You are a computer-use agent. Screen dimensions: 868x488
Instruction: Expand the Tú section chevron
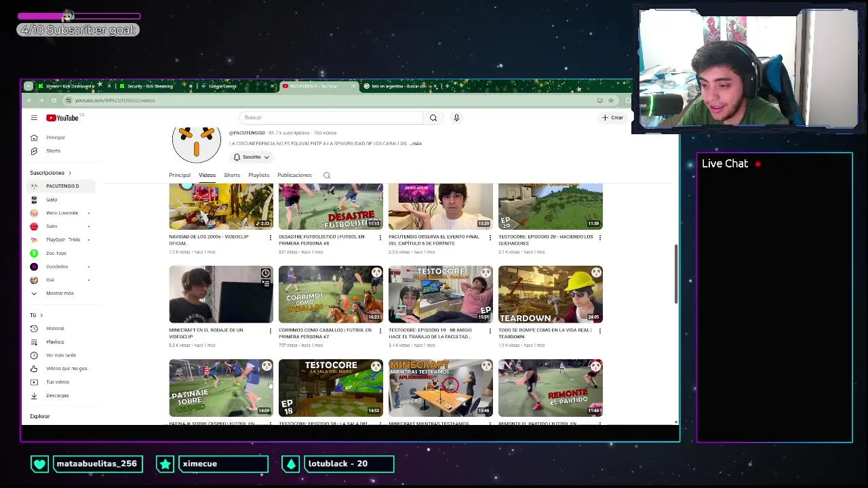pos(41,315)
